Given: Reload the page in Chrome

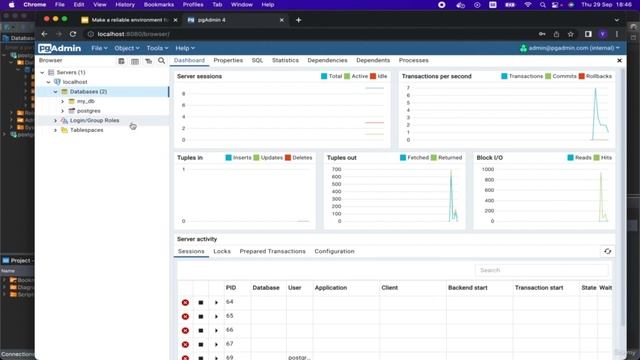Looking at the screenshot, I should [73, 34].
